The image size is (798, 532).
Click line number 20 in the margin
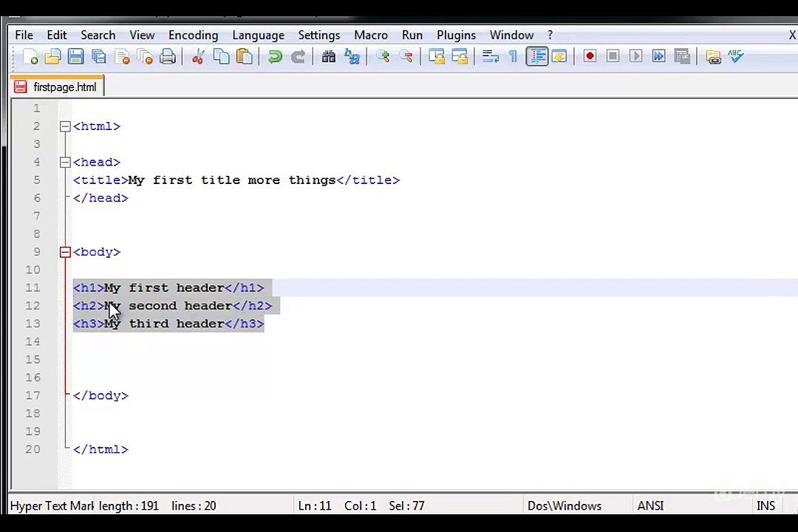(x=33, y=449)
